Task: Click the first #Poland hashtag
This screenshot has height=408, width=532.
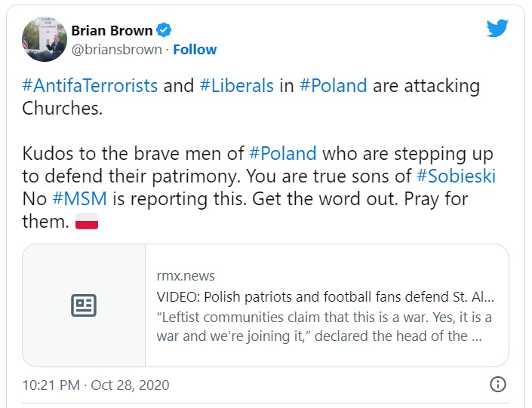Action: [x=333, y=85]
